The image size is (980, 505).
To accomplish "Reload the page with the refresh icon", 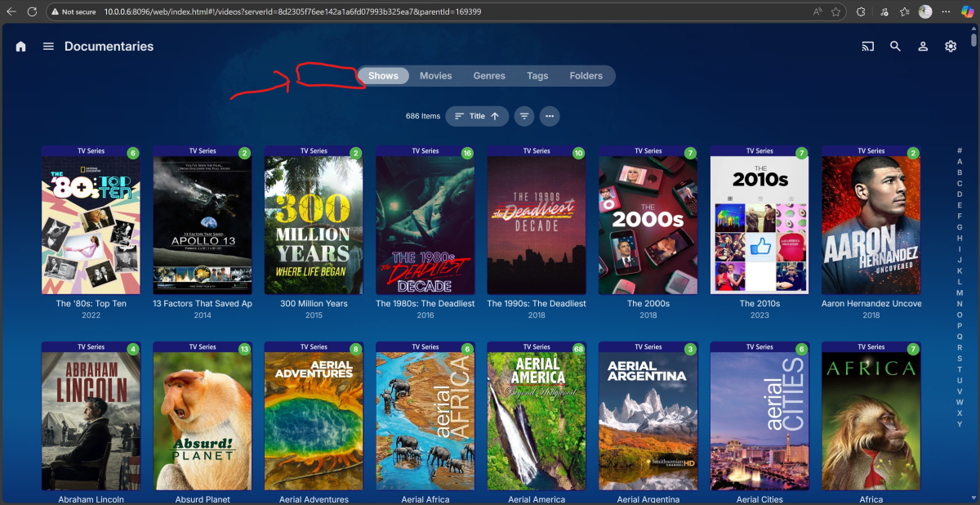I will point(32,12).
